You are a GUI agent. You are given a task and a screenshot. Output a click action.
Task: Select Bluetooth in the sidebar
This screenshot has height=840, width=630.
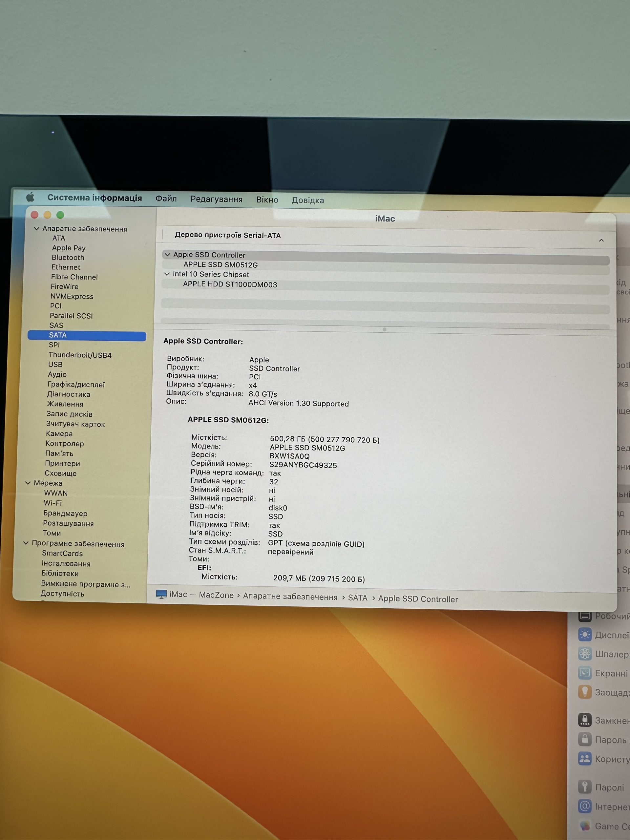click(68, 258)
